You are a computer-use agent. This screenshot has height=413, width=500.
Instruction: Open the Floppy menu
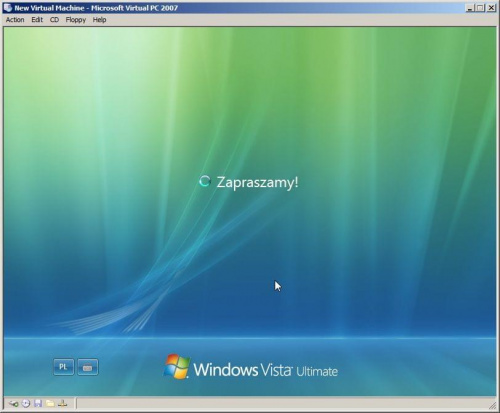coord(76,20)
